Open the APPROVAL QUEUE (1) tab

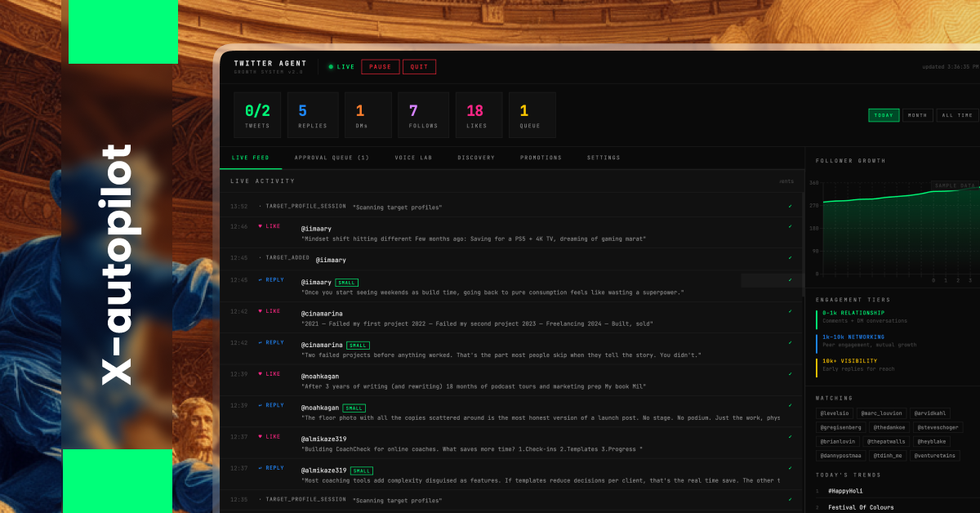tap(332, 158)
